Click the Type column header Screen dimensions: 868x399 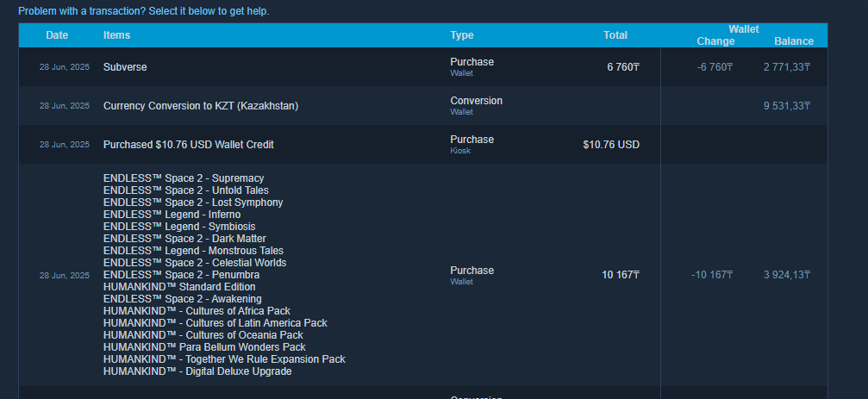click(462, 34)
